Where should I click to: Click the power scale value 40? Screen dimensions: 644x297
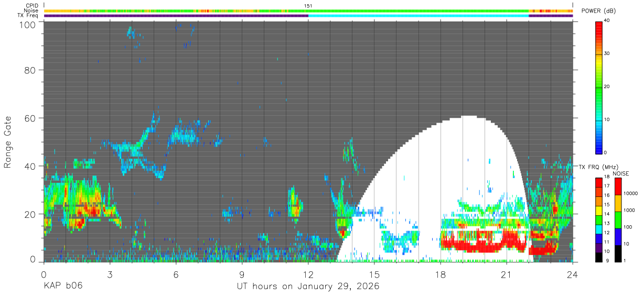(x=608, y=21)
